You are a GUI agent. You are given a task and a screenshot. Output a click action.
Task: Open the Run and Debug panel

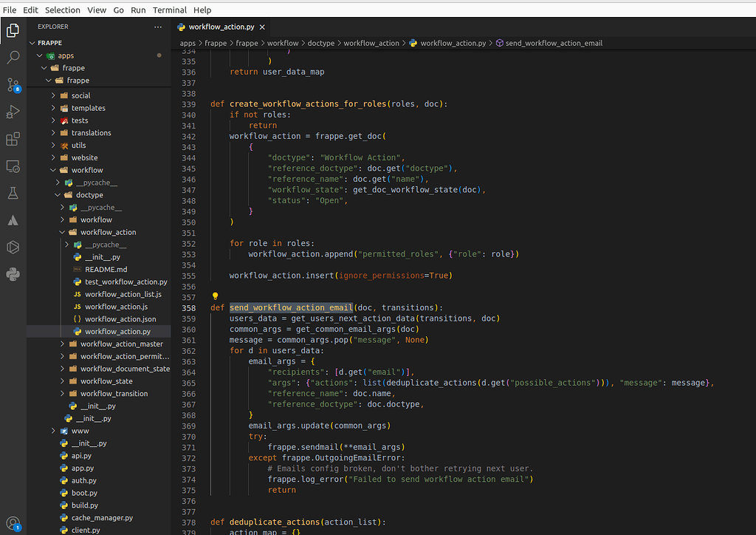[13, 112]
